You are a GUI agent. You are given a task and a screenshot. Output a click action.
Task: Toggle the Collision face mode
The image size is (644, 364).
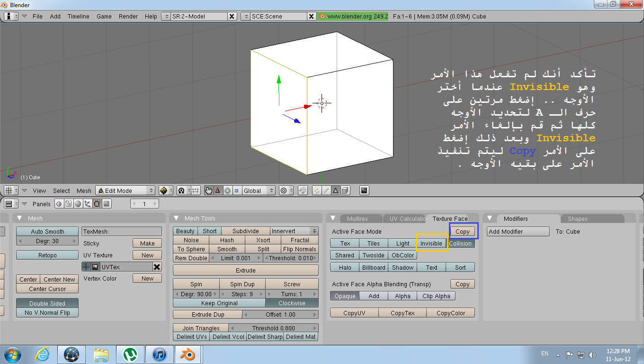tap(460, 243)
